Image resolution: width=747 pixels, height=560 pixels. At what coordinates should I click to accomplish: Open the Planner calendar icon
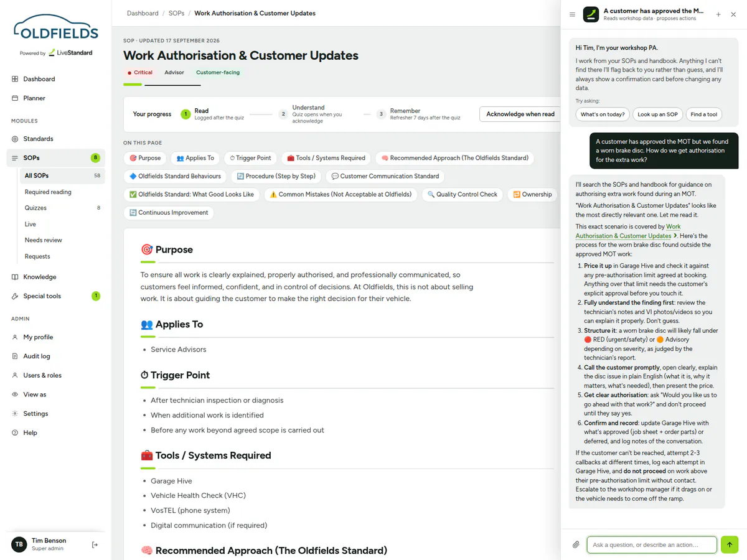(15, 98)
